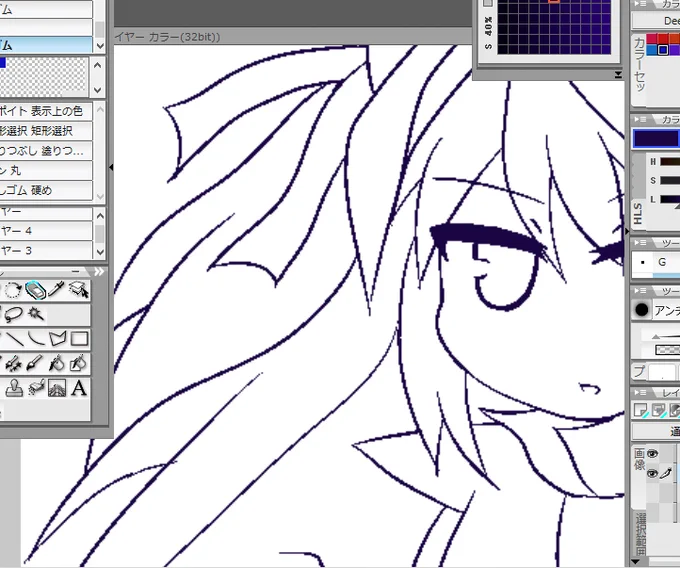Select the Stamp tool
Image resolution: width=680 pixels, height=568 pixels.
point(14,388)
